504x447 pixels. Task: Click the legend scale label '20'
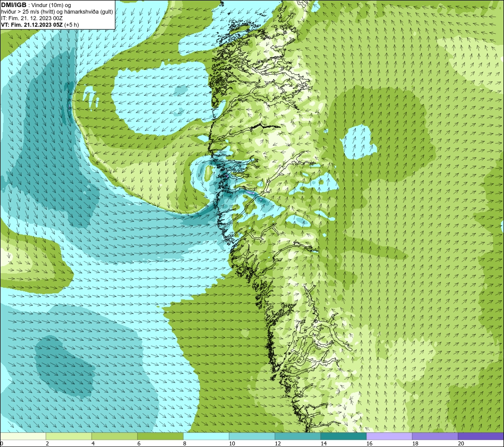461,444
